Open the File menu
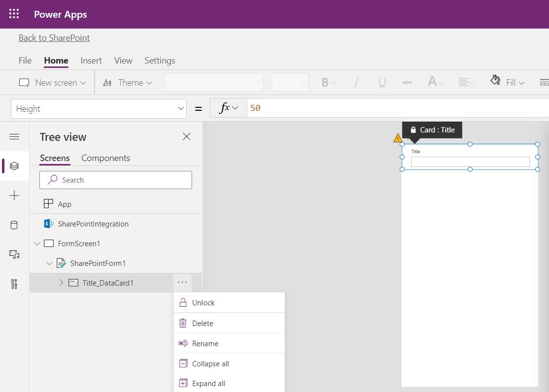Screen dimensions: 549x392 (25, 61)
